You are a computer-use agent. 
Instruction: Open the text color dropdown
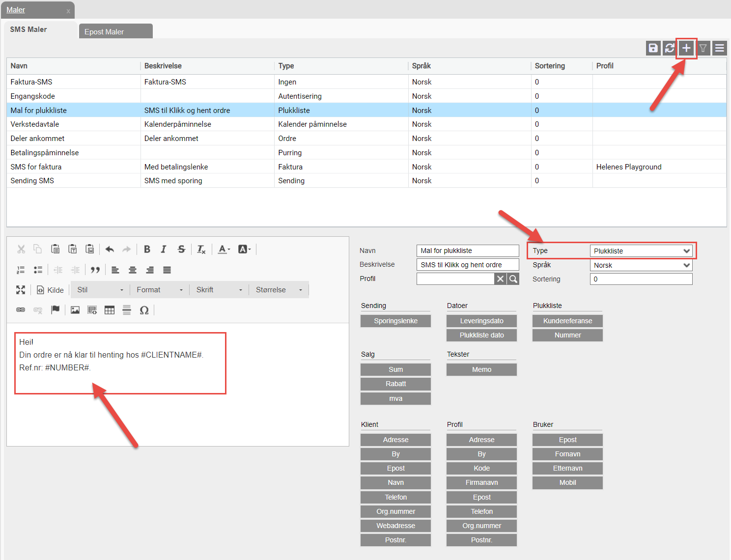pos(224,249)
